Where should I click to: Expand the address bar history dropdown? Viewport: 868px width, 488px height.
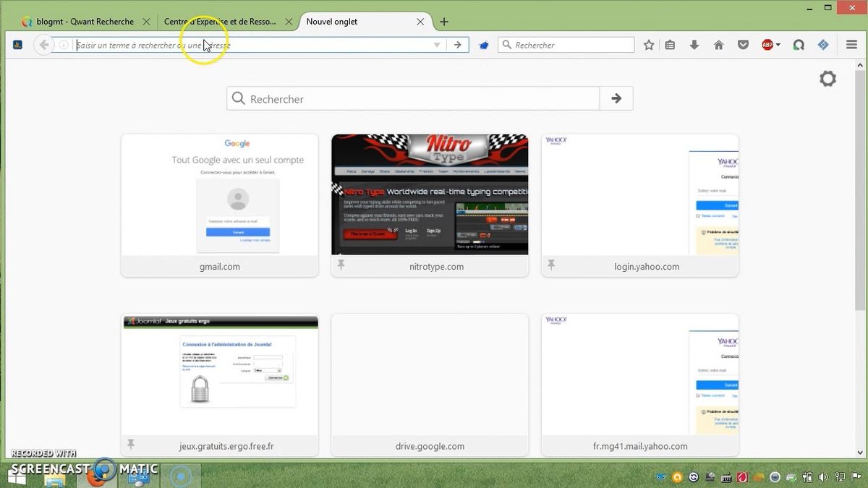[x=437, y=45]
